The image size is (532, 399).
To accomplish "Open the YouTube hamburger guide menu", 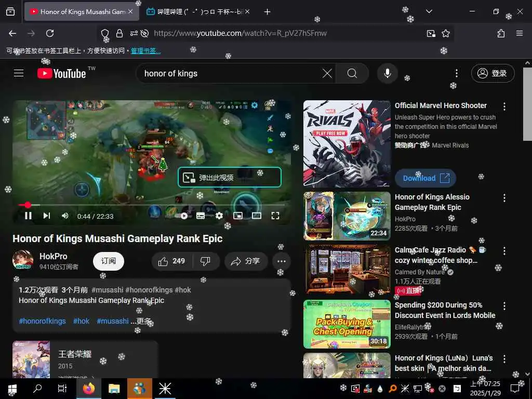I will coord(19,73).
